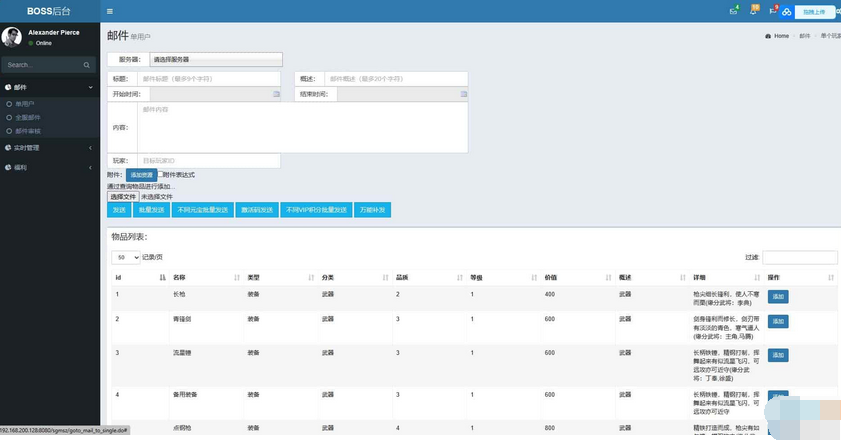Open the envelope messages icon in header

pos(733,12)
